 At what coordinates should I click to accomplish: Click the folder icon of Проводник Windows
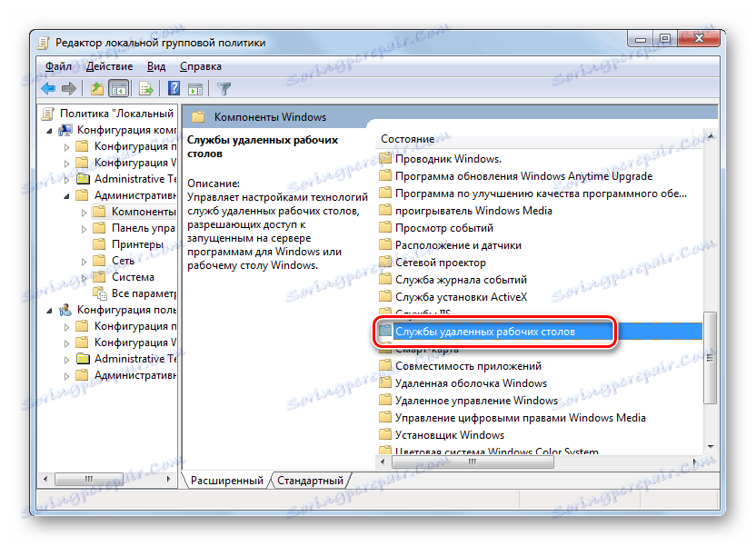click(x=385, y=159)
